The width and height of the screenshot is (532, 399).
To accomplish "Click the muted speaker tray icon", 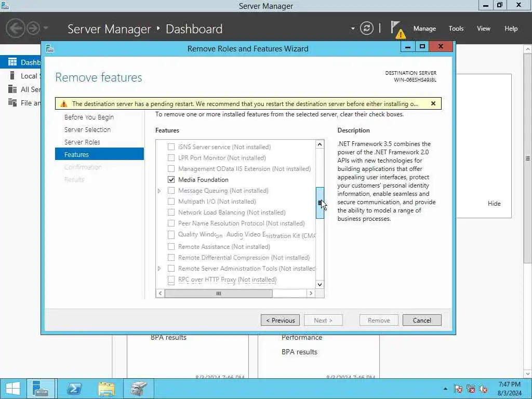I will (484, 389).
